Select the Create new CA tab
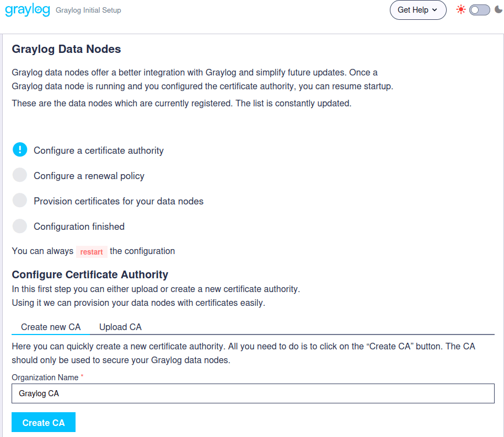This screenshot has height=437, width=504. [51, 327]
